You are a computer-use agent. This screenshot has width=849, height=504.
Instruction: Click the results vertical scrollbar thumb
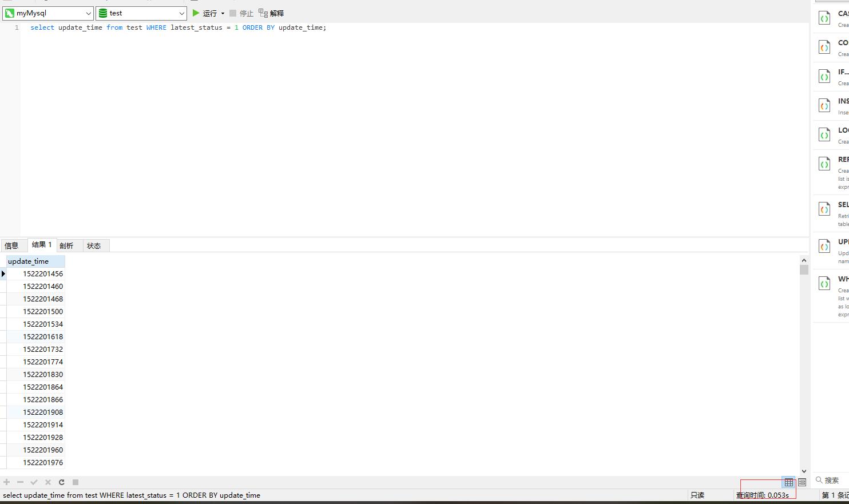[x=804, y=269]
